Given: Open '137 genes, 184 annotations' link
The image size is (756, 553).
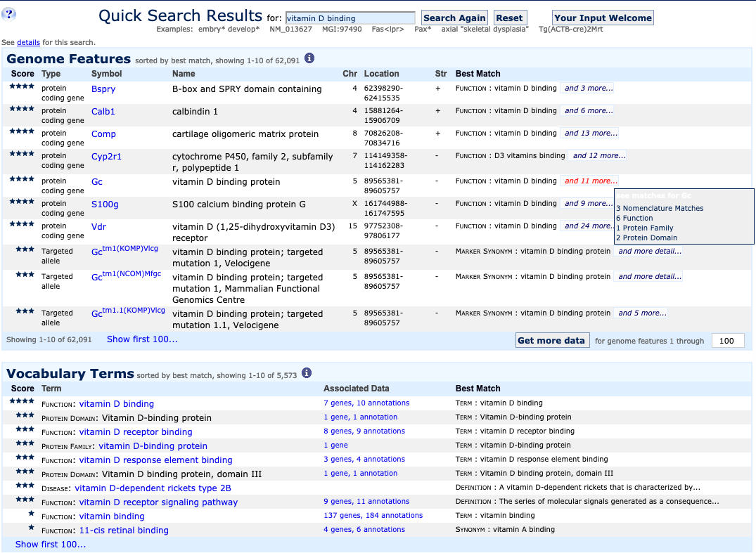Looking at the screenshot, I should pyautogui.click(x=373, y=516).
